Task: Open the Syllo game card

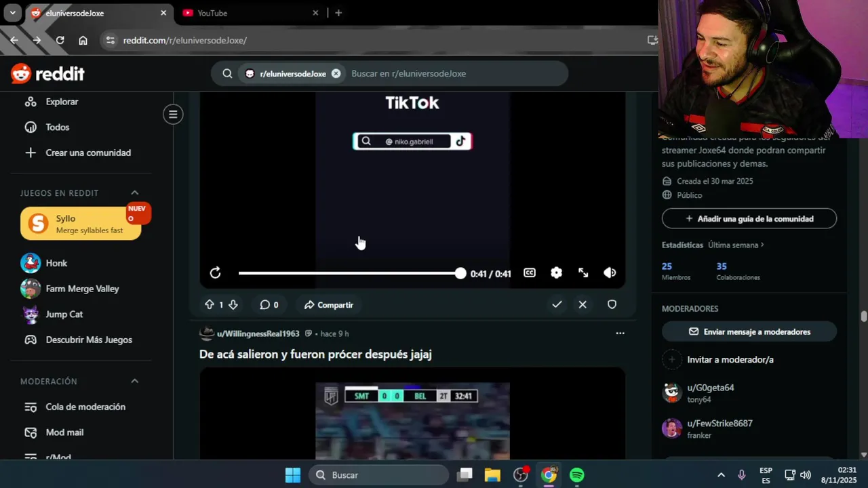Action: pos(81,224)
